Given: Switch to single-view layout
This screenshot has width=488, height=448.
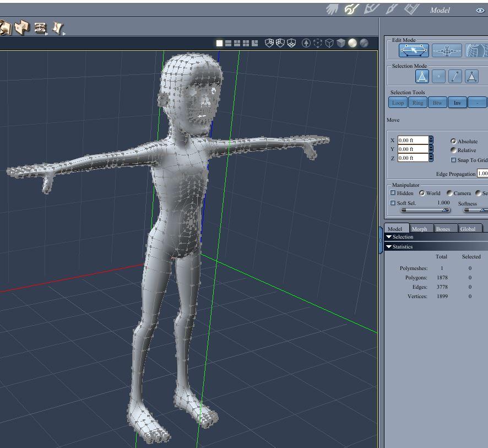Looking at the screenshot, I should click(219, 43).
